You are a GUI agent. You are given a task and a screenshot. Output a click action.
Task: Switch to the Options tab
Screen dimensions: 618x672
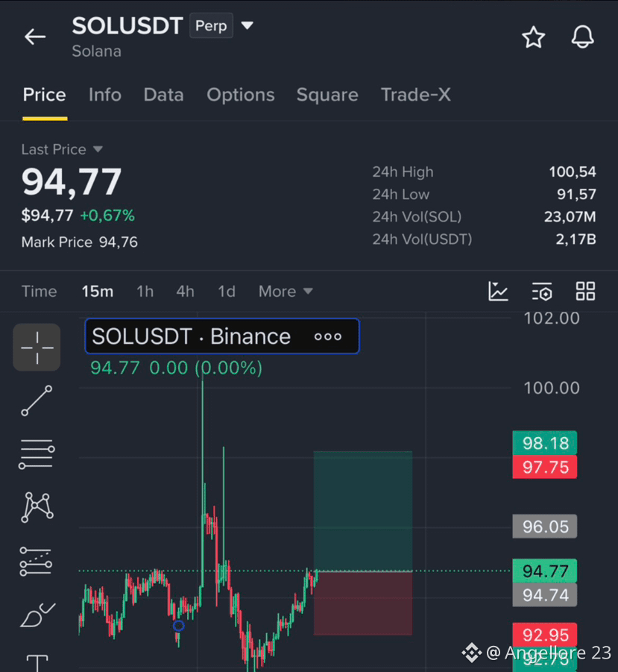[x=241, y=95]
